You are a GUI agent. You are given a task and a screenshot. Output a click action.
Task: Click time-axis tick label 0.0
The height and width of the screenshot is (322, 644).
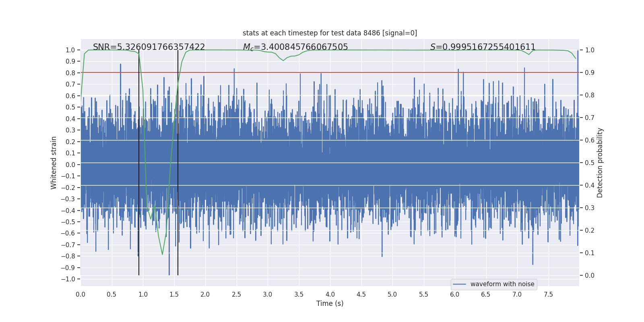(x=80, y=294)
